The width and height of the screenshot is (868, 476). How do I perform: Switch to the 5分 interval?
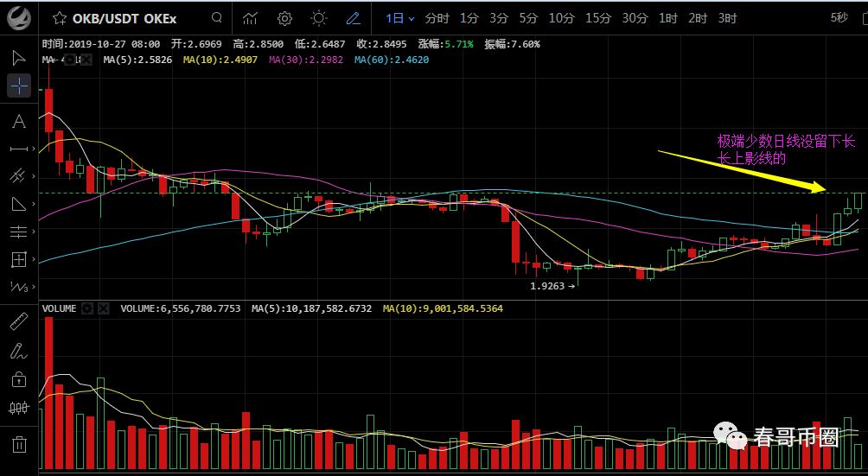(528, 18)
